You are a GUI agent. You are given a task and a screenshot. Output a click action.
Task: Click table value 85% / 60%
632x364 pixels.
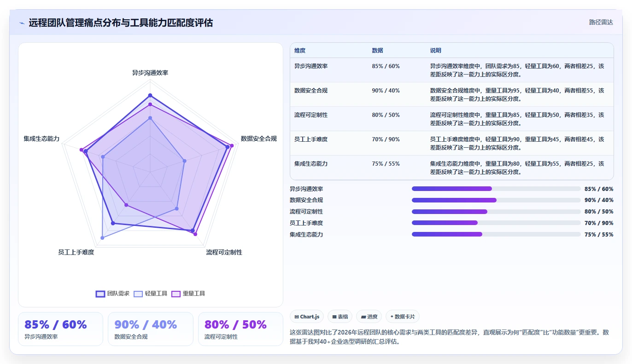point(386,66)
